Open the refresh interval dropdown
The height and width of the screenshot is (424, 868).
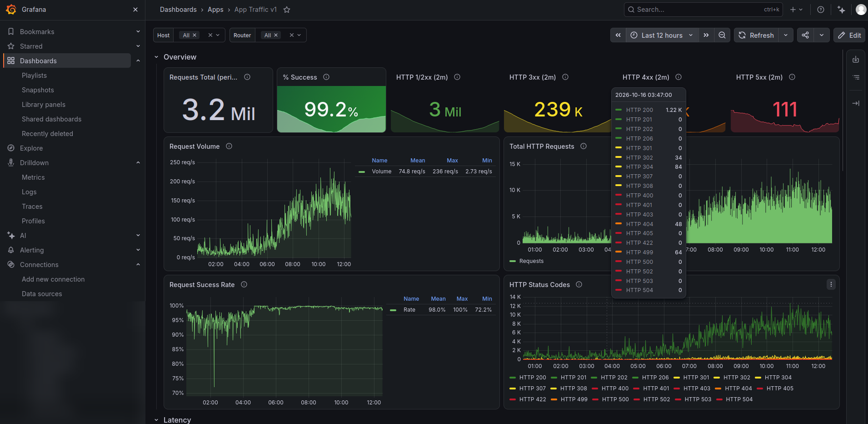pyautogui.click(x=786, y=35)
